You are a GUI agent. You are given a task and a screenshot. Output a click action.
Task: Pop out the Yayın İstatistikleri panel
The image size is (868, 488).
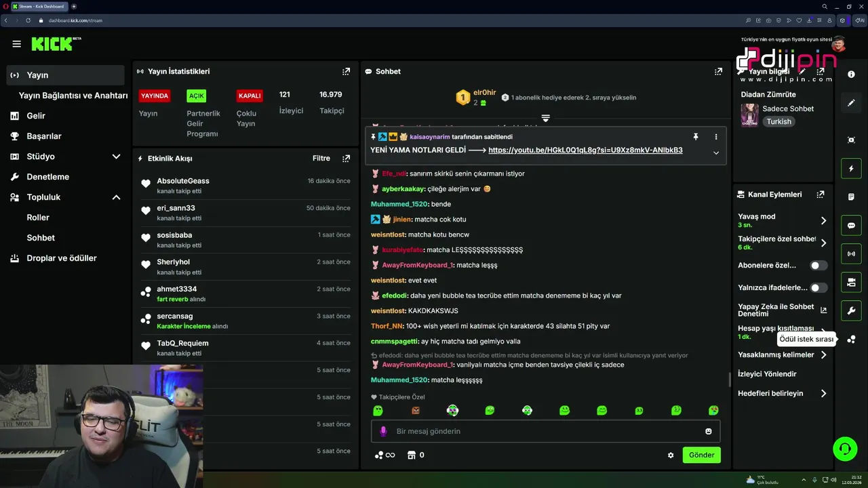pos(347,71)
